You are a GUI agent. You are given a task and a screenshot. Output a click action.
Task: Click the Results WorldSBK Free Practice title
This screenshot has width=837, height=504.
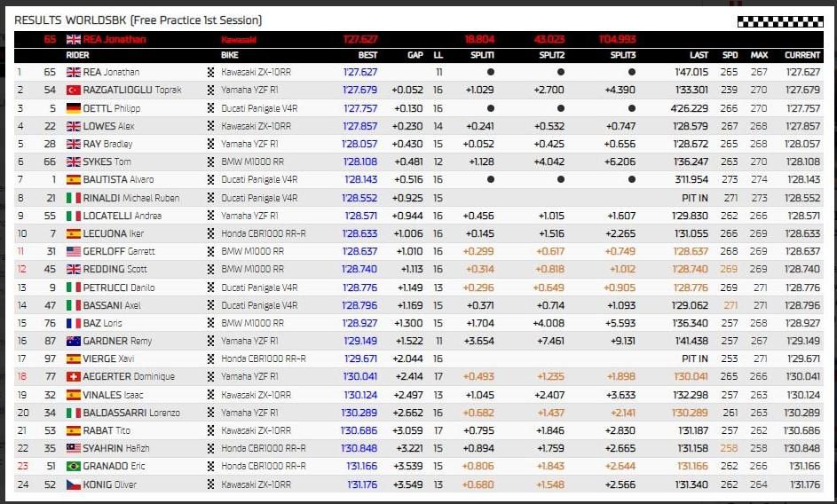[138, 20]
